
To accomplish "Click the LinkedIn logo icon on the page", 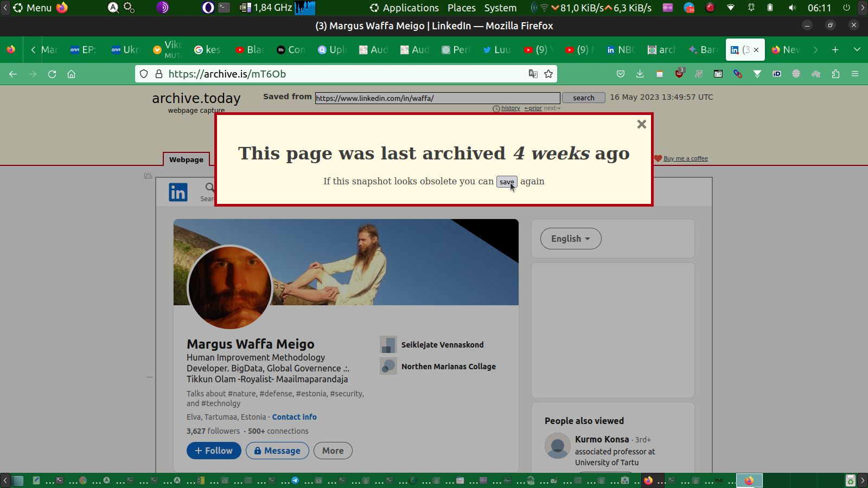I will pos(178,192).
